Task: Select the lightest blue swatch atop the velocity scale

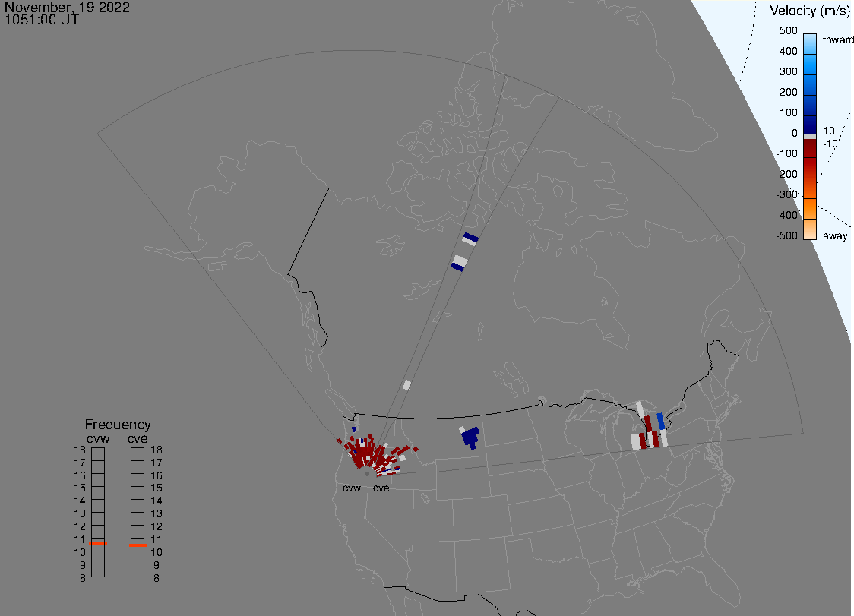Action: tap(810, 42)
